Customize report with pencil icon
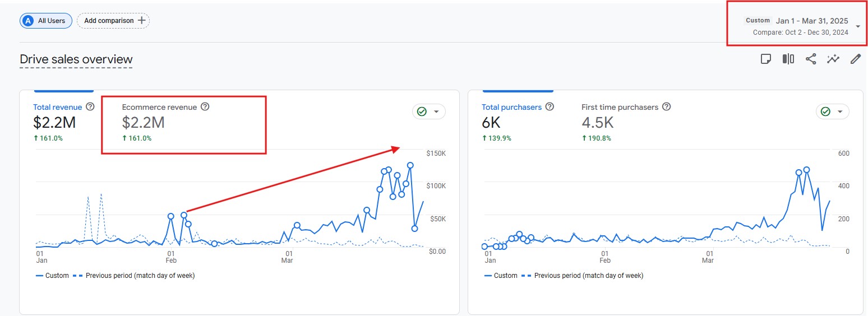This screenshot has height=316, width=868. point(856,59)
